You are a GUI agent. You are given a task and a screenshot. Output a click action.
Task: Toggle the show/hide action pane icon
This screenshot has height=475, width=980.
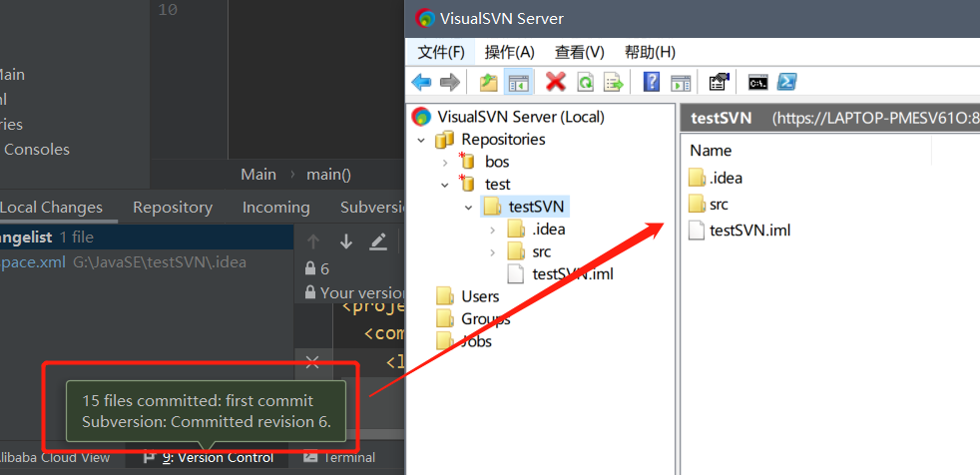(681, 83)
